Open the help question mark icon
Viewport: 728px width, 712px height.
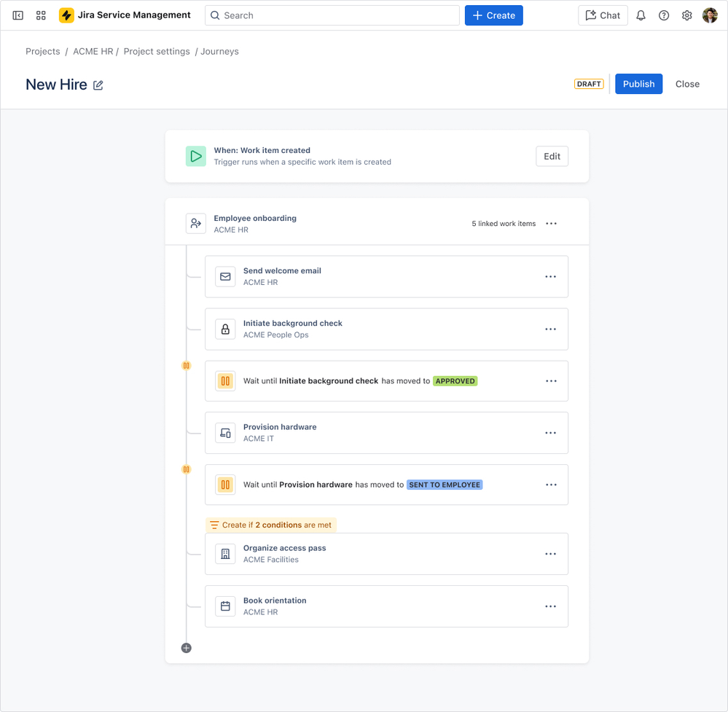pos(664,15)
